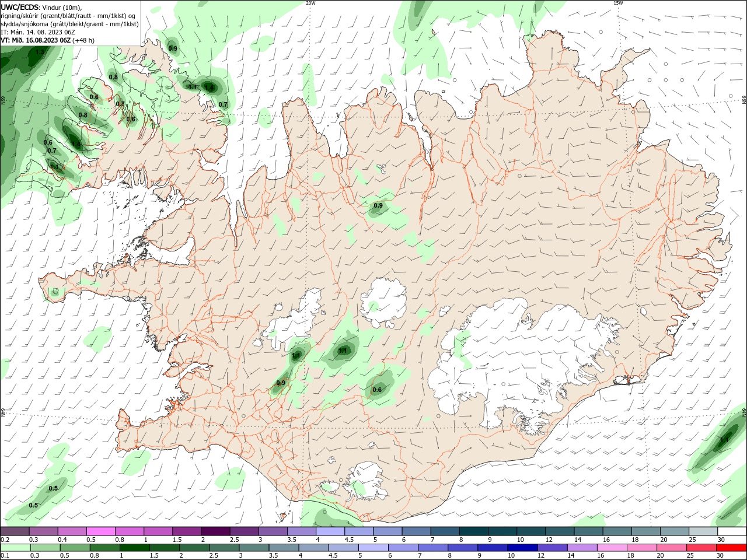Click the Hofsjökull glacier in central Iceland
747x560 pixels.
(x=383, y=302)
